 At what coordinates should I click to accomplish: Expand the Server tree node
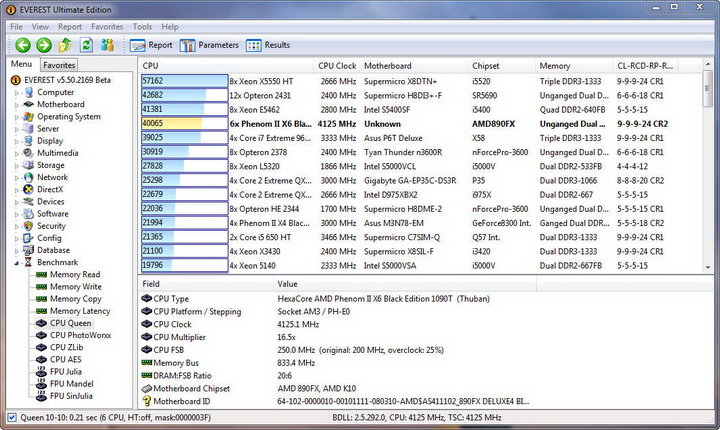[17, 129]
